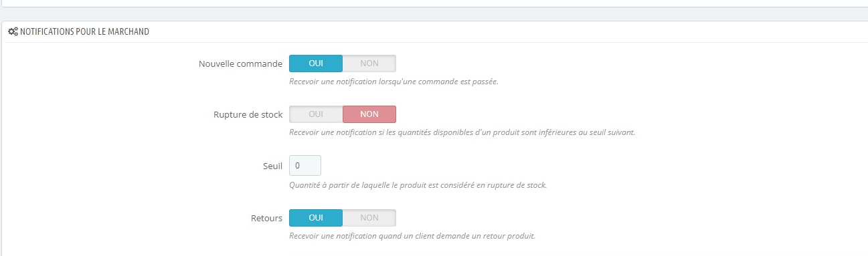Turn on Rupture de stock with OUI
Viewport: 868px width, 256px height.
tap(316, 114)
